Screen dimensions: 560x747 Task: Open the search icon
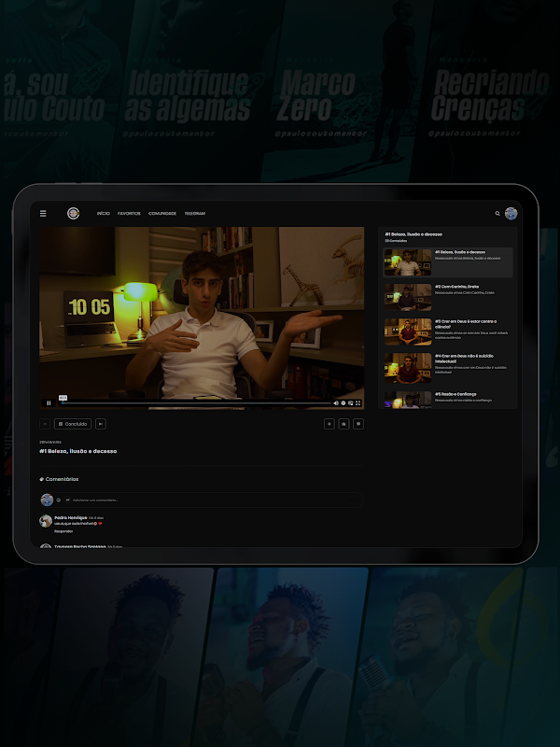[x=497, y=214]
